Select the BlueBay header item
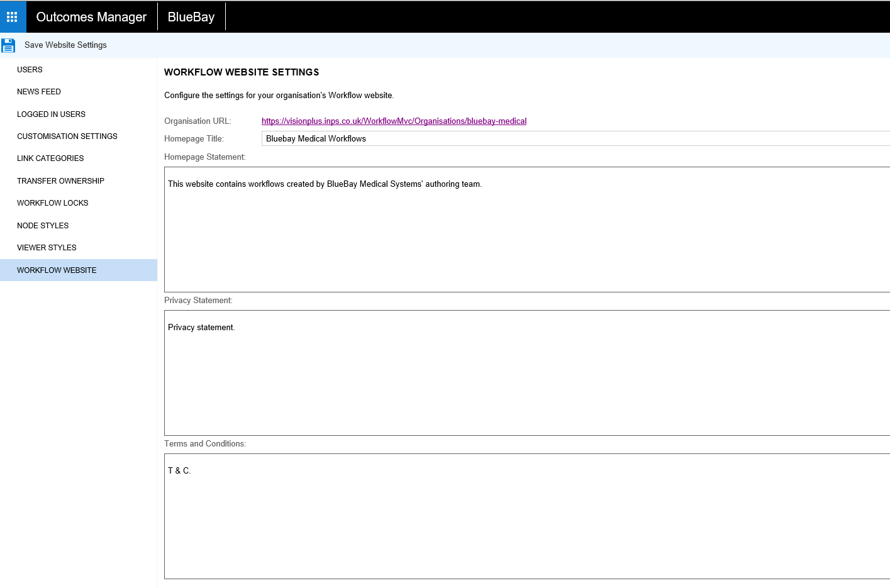Image resolution: width=890 pixels, height=588 pixels. (x=191, y=17)
